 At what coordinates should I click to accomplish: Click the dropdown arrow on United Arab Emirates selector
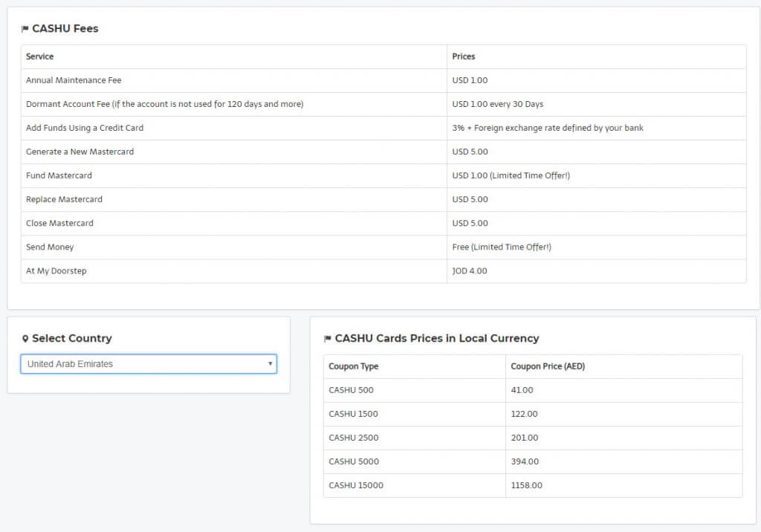[272, 364]
